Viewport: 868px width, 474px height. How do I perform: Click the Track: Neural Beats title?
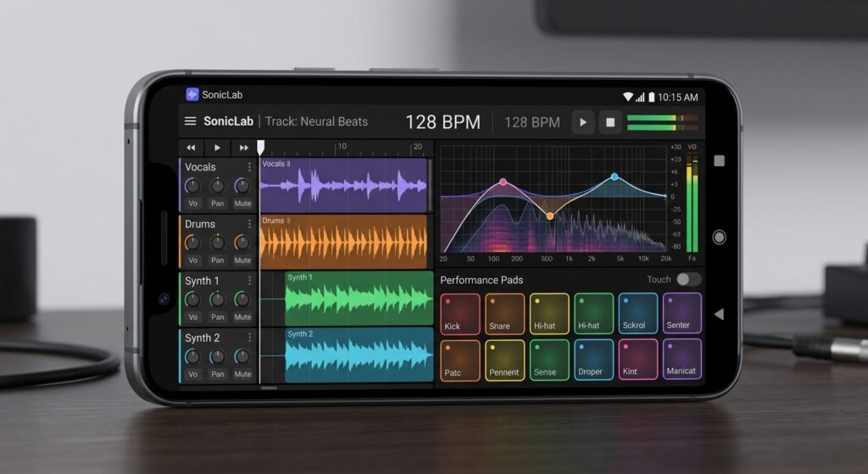coord(316,121)
